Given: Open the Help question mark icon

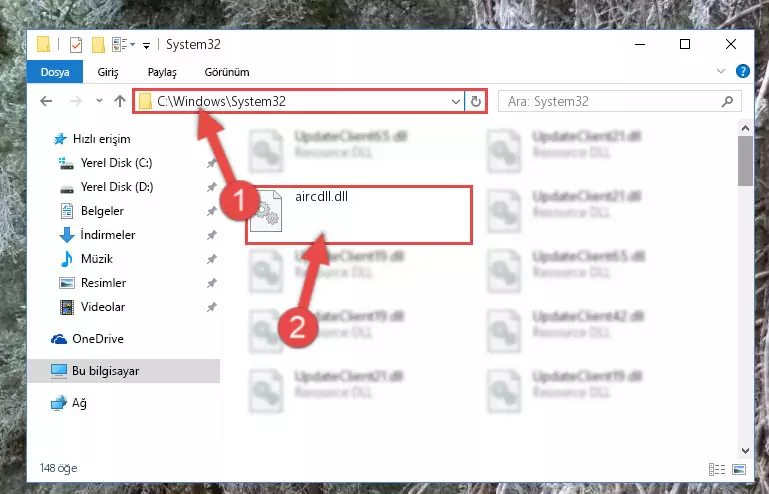Looking at the screenshot, I should click(743, 72).
